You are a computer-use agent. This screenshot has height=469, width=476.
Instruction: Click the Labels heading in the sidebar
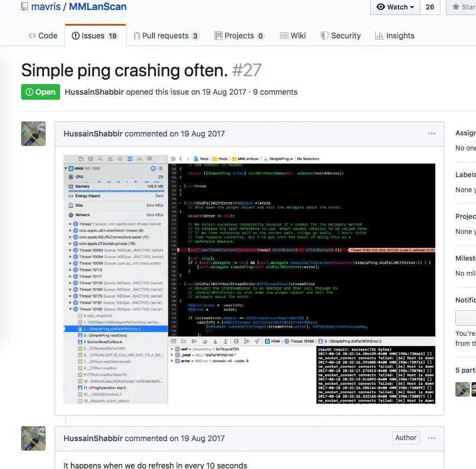[x=465, y=175]
